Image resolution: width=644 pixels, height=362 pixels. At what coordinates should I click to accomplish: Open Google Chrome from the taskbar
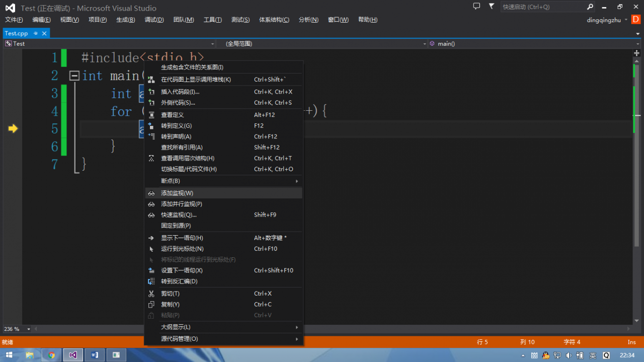[x=51, y=355]
